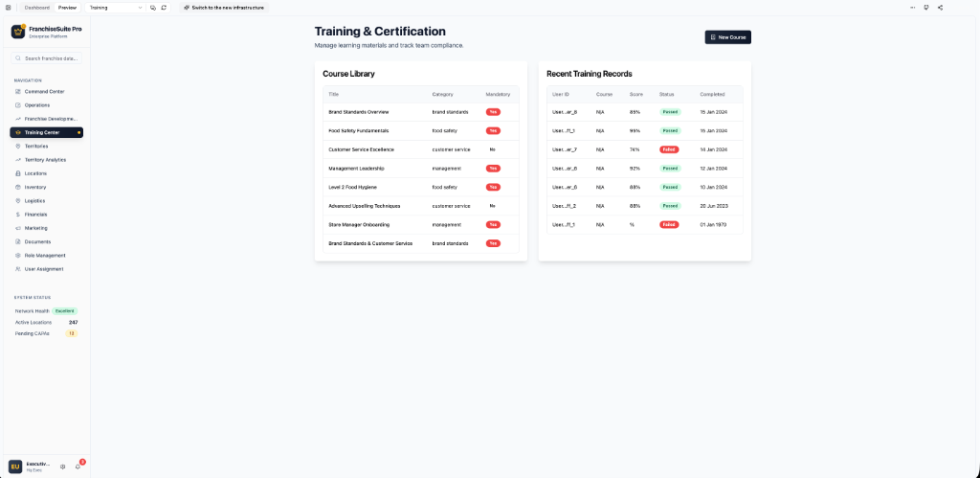Viewport: 980px width, 478px height.
Task: Select Training Center sidebar item
Action: (x=46, y=132)
